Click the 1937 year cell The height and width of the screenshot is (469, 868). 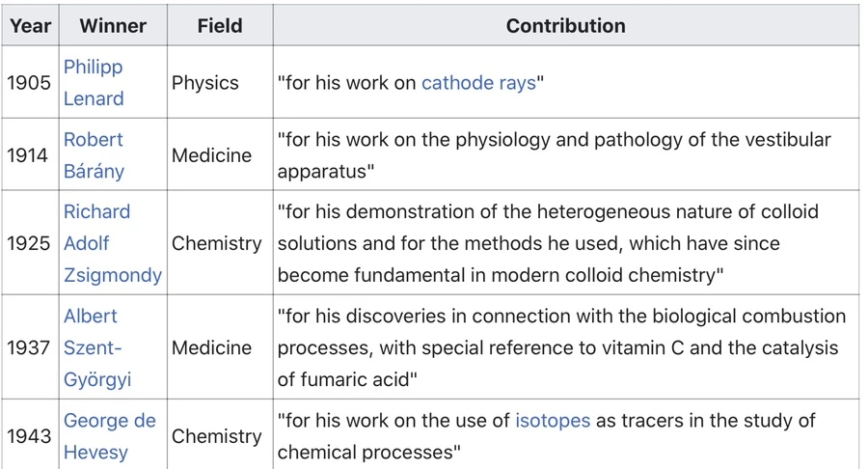click(x=29, y=347)
